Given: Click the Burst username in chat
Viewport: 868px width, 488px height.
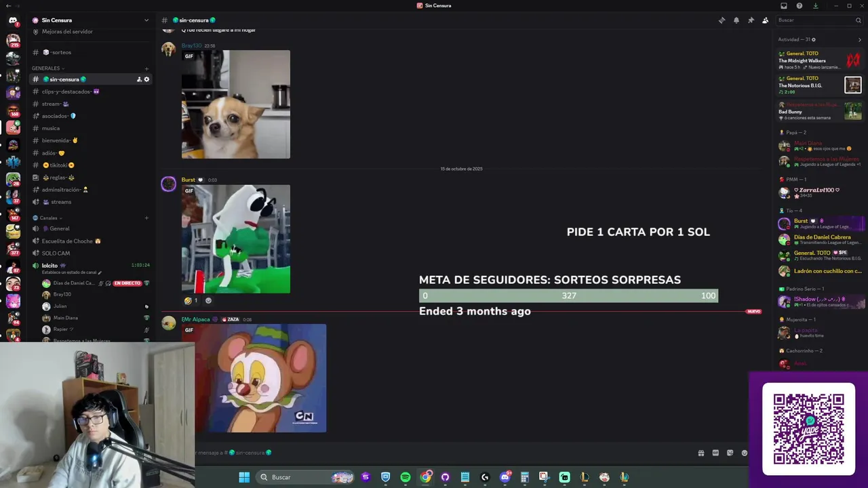Looking at the screenshot, I should [188, 180].
